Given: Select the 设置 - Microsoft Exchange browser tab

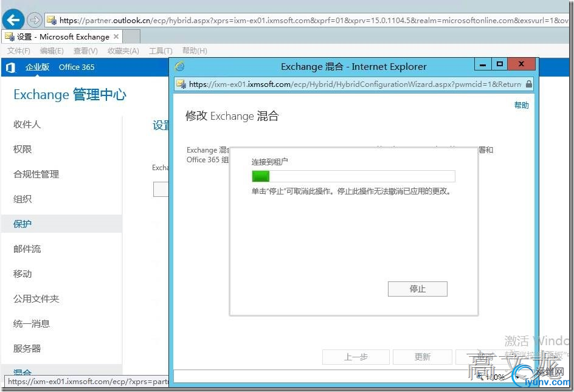Looking at the screenshot, I should (x=62, y=36).
